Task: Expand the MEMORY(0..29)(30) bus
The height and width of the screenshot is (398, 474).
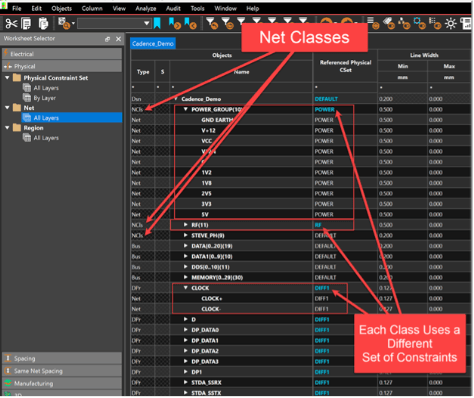Action: click(186, 277)
